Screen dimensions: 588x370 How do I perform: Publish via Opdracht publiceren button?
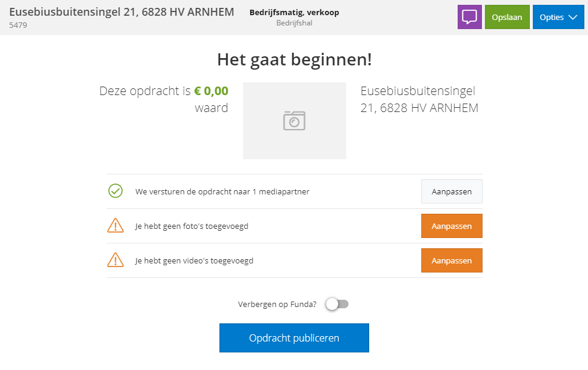pos(294,338)
